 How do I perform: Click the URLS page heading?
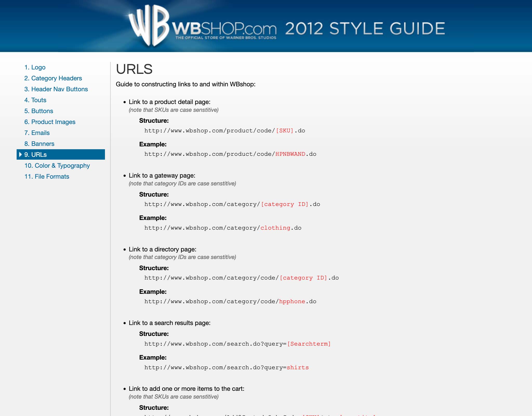pyautogui.click(x=134, y=69)
